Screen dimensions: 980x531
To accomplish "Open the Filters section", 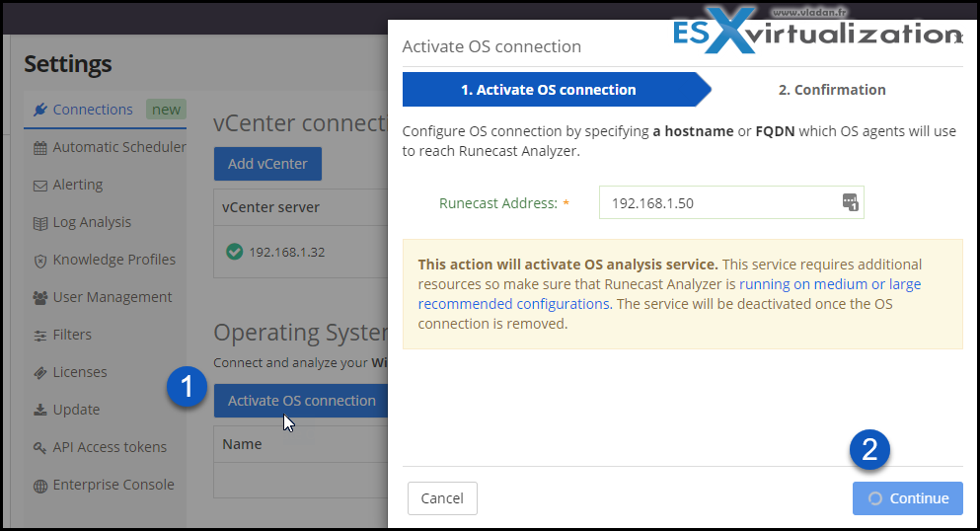I will (72, 335).
